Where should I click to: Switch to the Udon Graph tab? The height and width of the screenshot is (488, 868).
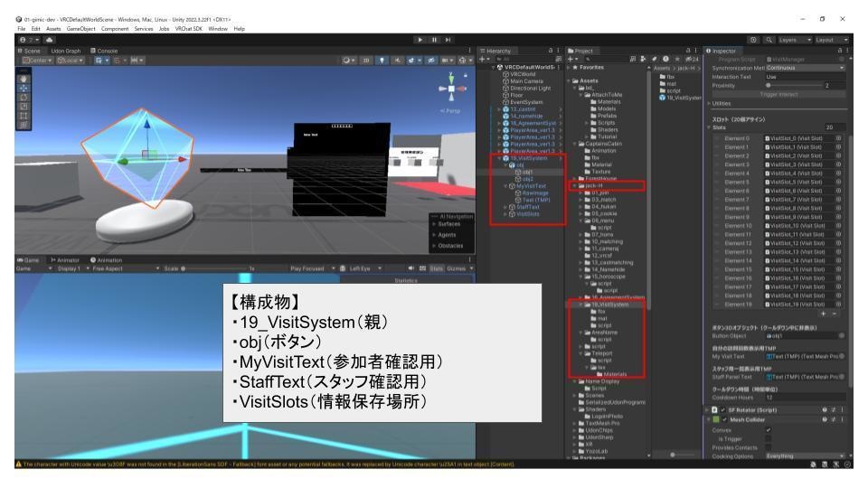[65, 51]
